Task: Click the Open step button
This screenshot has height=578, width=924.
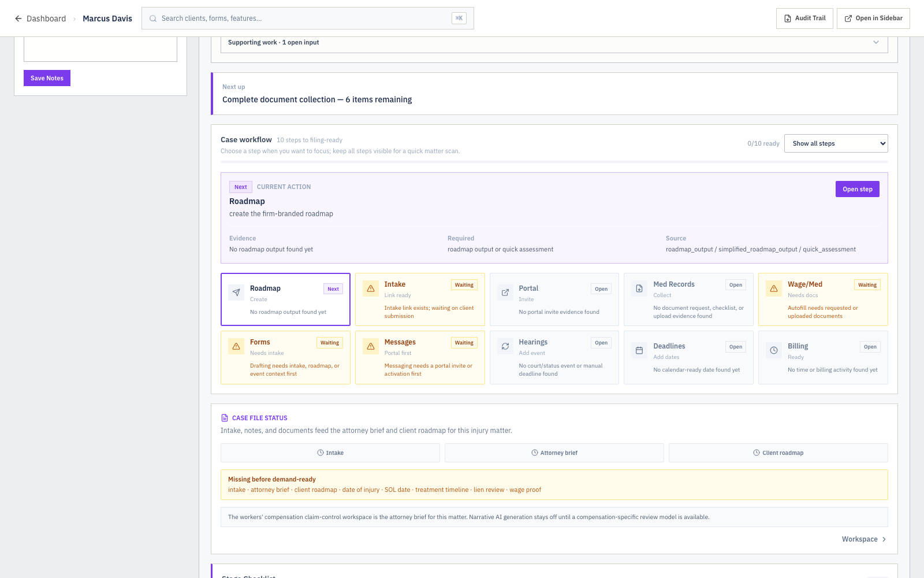Action: (857, 189)
